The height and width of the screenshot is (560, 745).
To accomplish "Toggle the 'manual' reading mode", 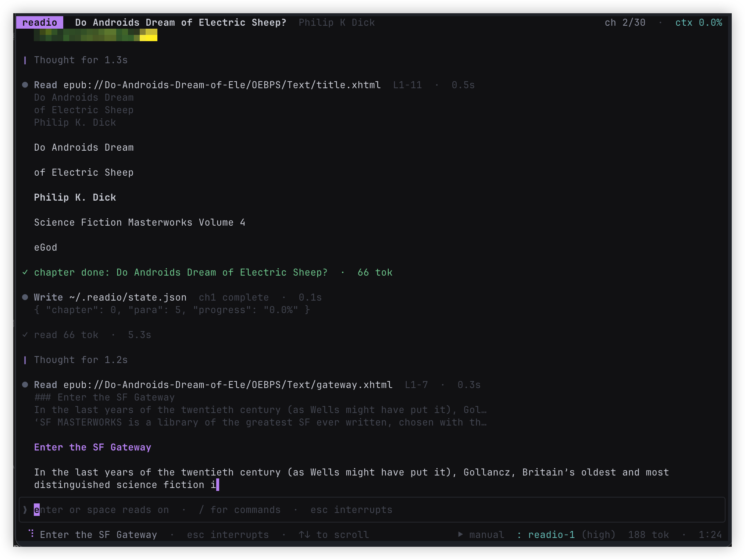I will point(486,535).
